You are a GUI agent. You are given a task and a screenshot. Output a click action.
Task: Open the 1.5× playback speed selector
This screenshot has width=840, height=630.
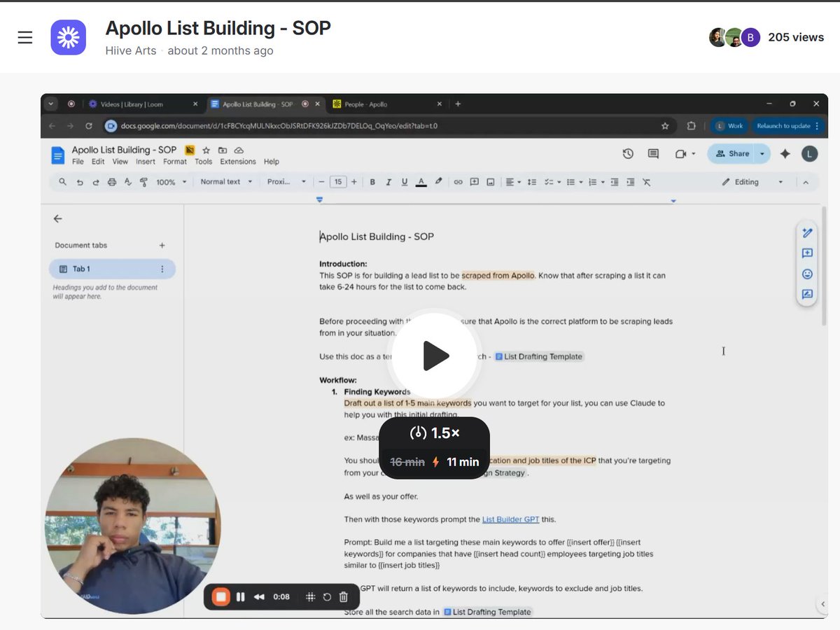point(435,433)
